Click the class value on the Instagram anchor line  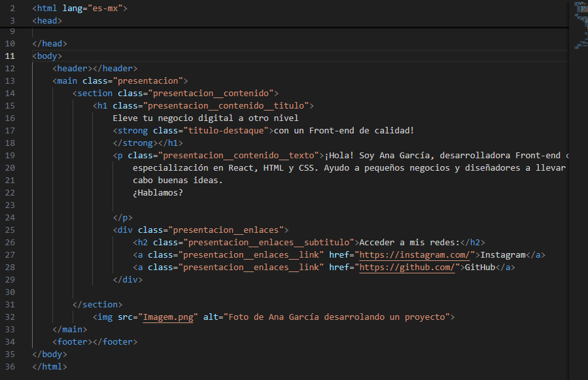tap(251, 254)
